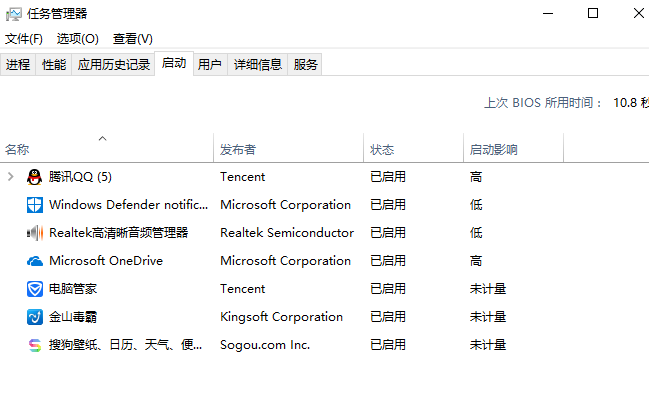The image size is (649, 401).
Task: Click the 腾讯QQ penguin icon
Action: point(35,177)
